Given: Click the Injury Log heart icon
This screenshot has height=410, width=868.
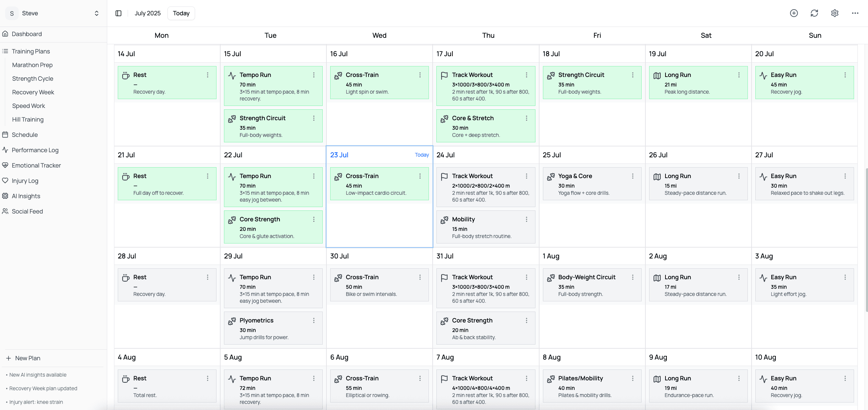Looking at the screenshot, I should point(5,180).
